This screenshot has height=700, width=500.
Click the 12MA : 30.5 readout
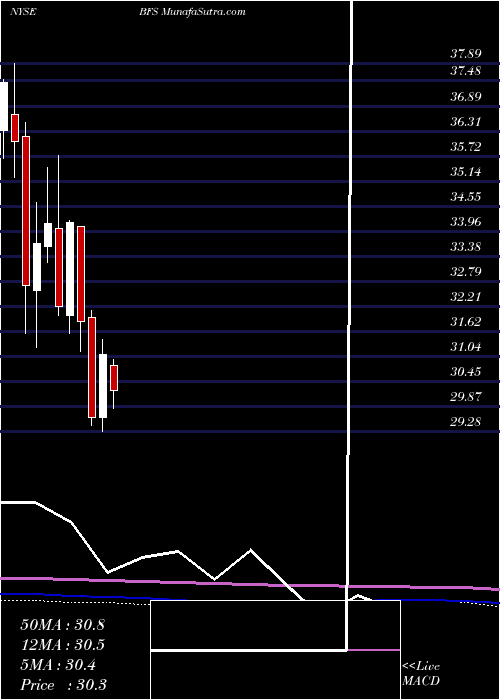coord(62,645)
